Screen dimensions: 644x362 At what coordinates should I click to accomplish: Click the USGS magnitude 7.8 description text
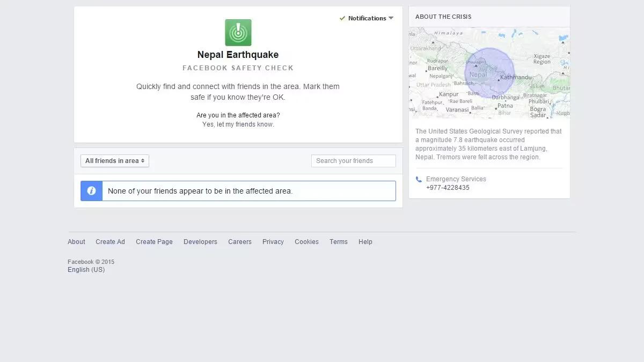pos(489,144)
